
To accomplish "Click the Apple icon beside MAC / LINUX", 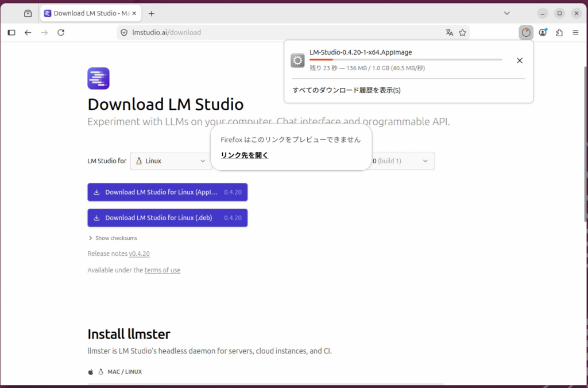I will pos(90,372).
